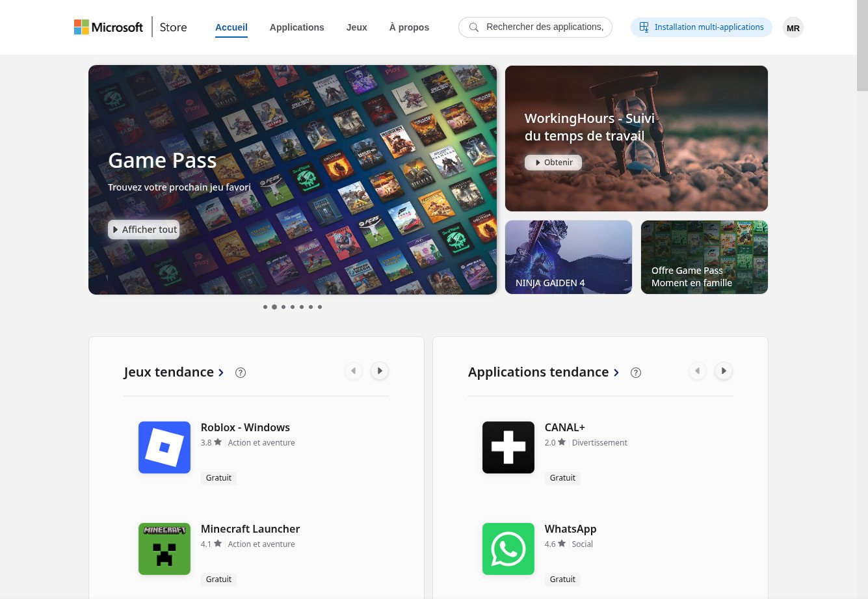Show next trending games with arrow

(380, 371)
